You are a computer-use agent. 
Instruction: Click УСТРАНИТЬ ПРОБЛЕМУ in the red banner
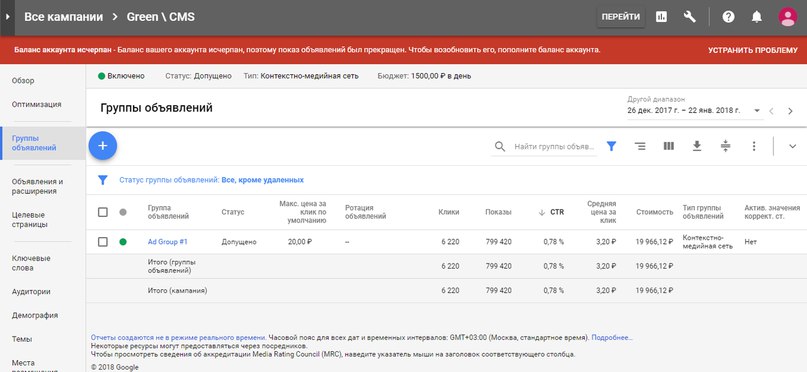tap(752, 50)
